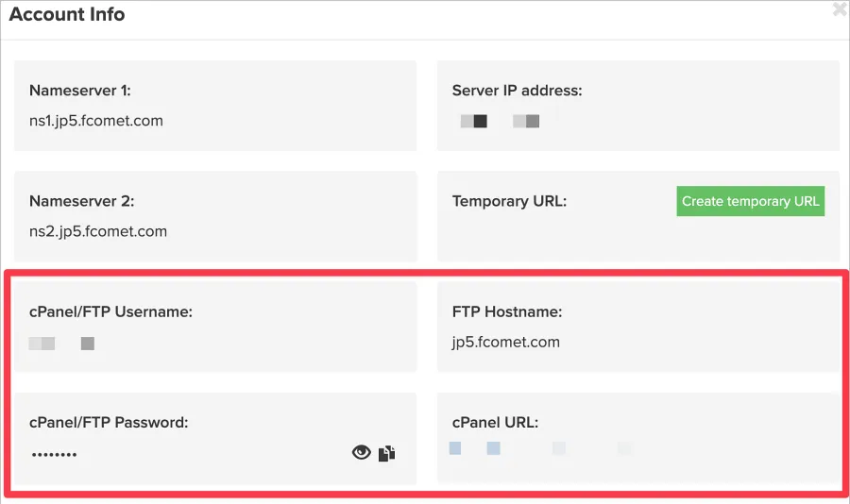
Task: Click the ns1.jp5.fcomet.com nameserver value
Action: 96,121
